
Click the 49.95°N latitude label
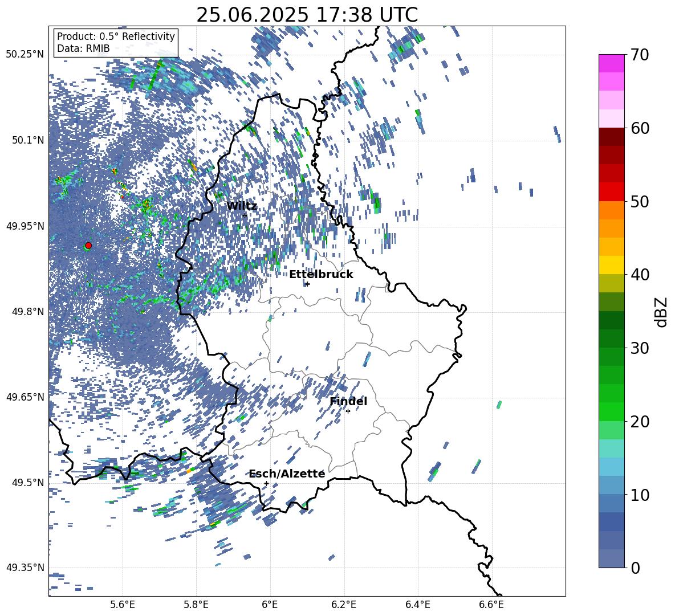pos(25,226)
